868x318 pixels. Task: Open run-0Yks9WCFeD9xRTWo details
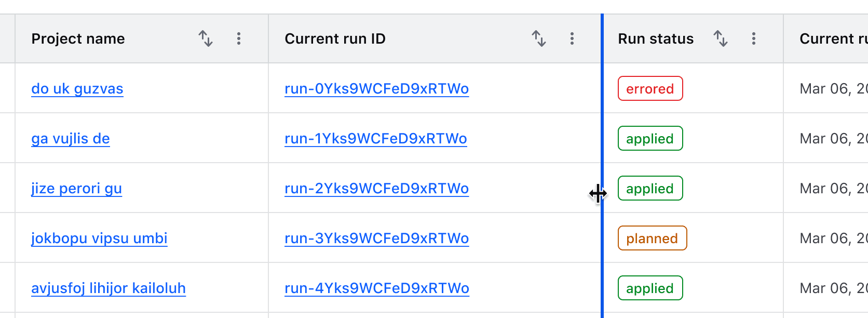pos(376,88)
